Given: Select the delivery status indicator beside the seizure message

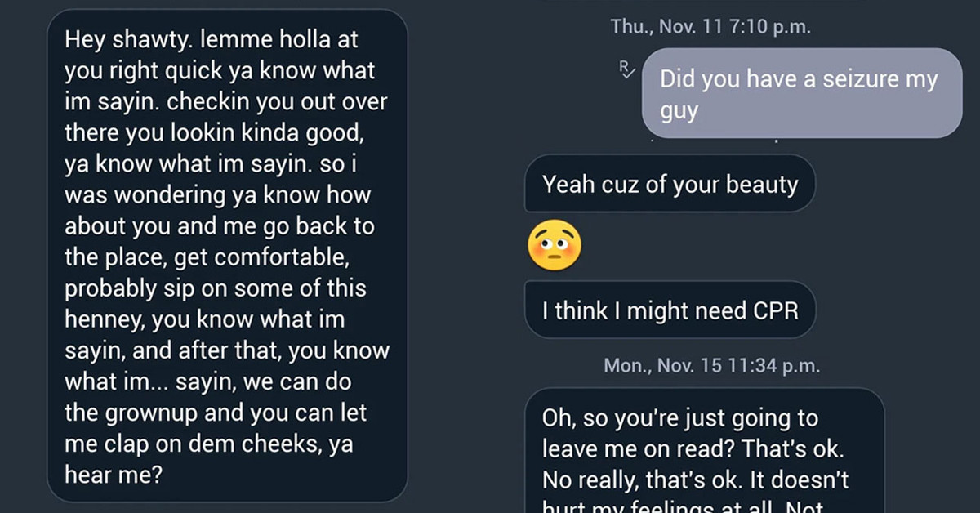Looking at the screenshot, I should [x=627, y=69].
